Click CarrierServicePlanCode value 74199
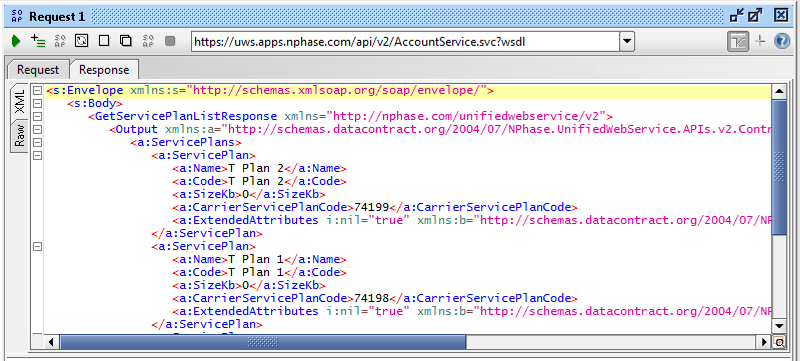Image resolution: width=800 pixels, height=361 pixels. tap(371, 208)
